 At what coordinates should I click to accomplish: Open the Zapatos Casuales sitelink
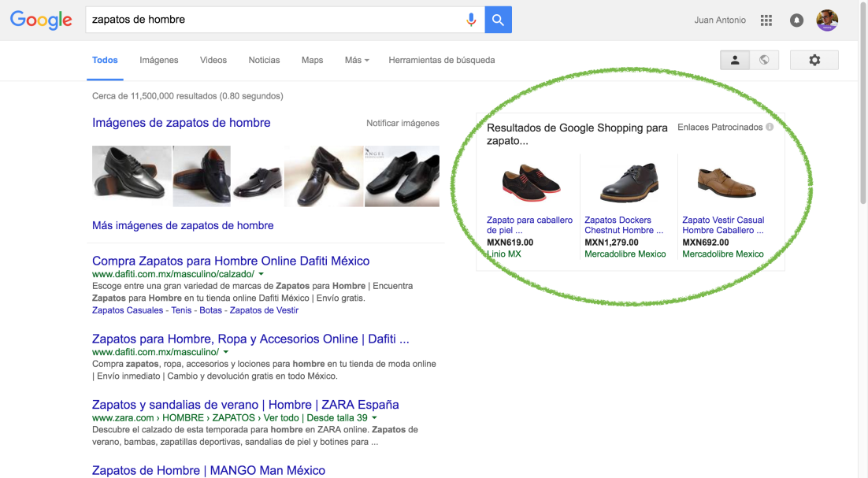(x=128, y=310)
